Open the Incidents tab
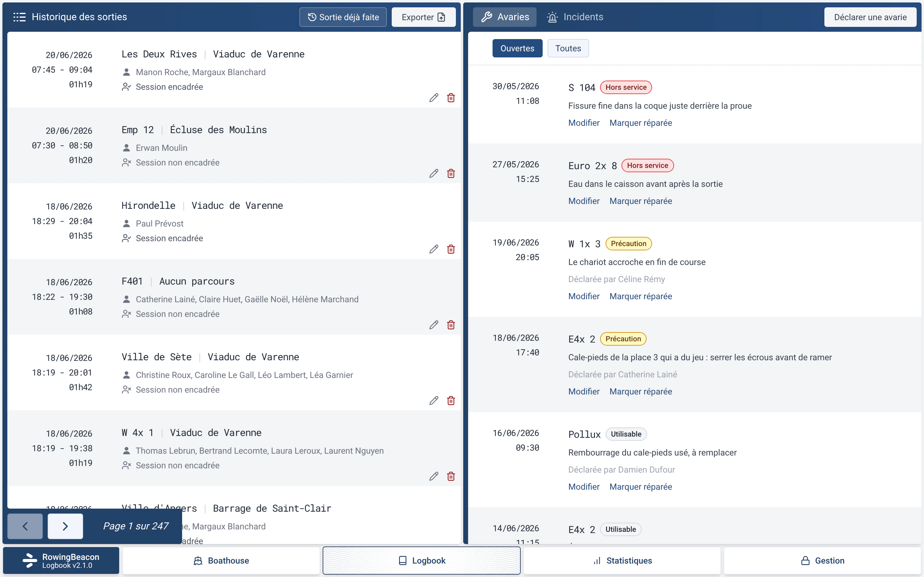Viewport: 924px width, 577px height. 575,17
